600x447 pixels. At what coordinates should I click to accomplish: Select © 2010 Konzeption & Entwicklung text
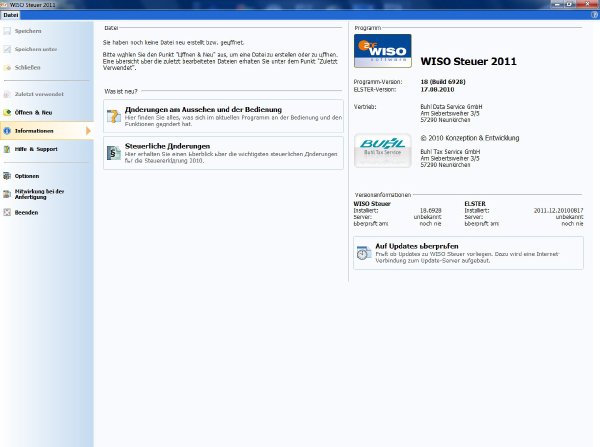click(470, 138)
